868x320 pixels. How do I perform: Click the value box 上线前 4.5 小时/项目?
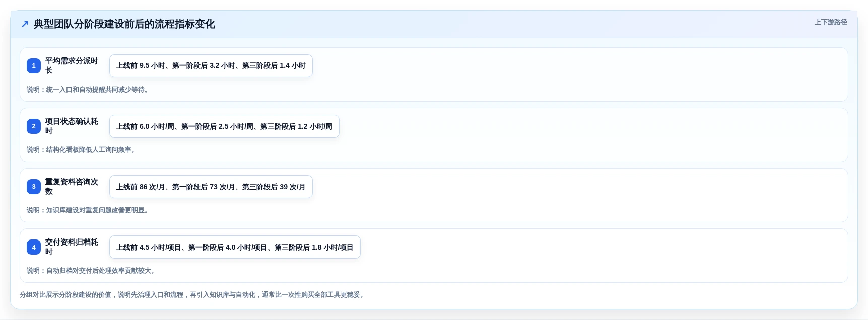point(235,247)
